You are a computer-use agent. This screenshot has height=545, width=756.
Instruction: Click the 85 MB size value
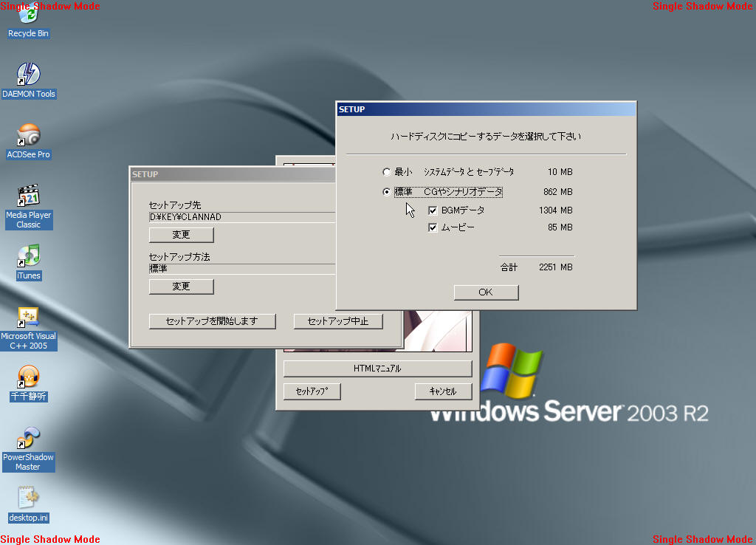tap(560, 227)
